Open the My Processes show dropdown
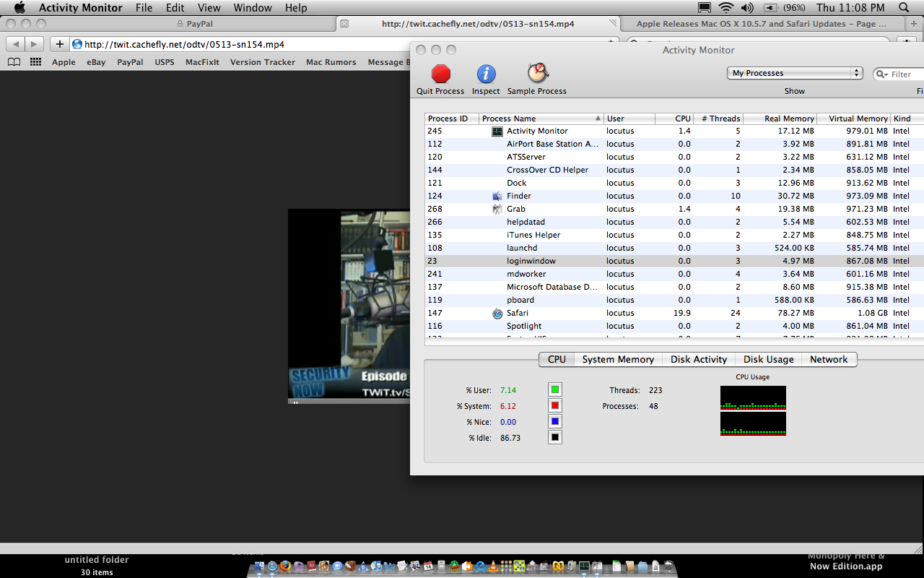 (x=795, y=73)
